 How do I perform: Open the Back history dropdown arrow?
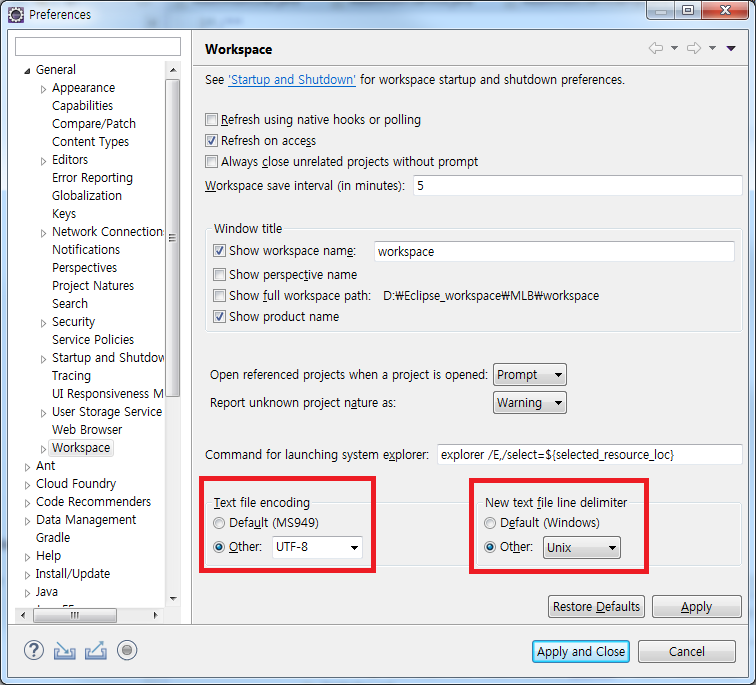pyautogui.click(x=675, y=48)
